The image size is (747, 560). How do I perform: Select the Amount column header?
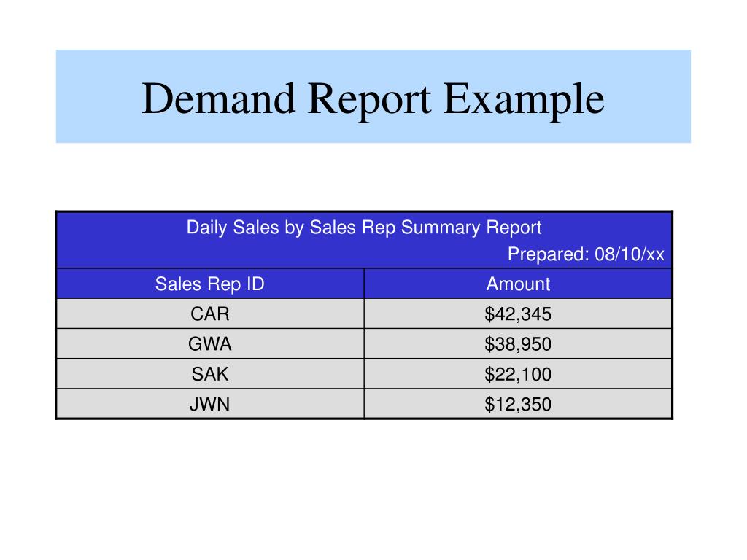point(518,284)
